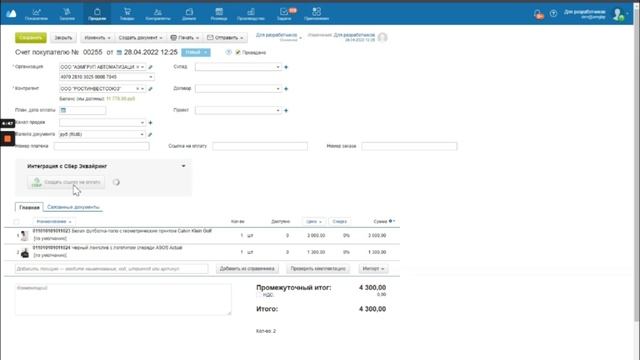Click the Приложения apps icon
The image size is (640, 360).
click(x=316, y=14)
